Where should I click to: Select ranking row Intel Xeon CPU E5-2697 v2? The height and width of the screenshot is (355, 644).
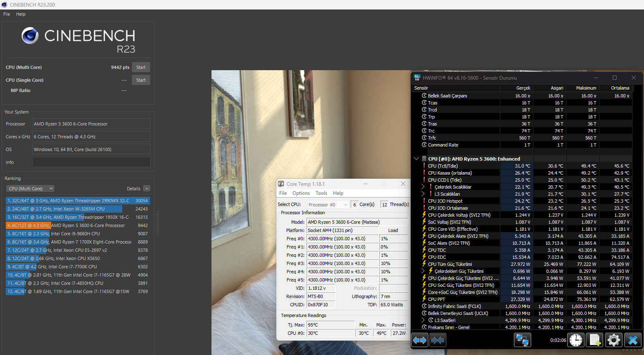(x=78, y=250)
